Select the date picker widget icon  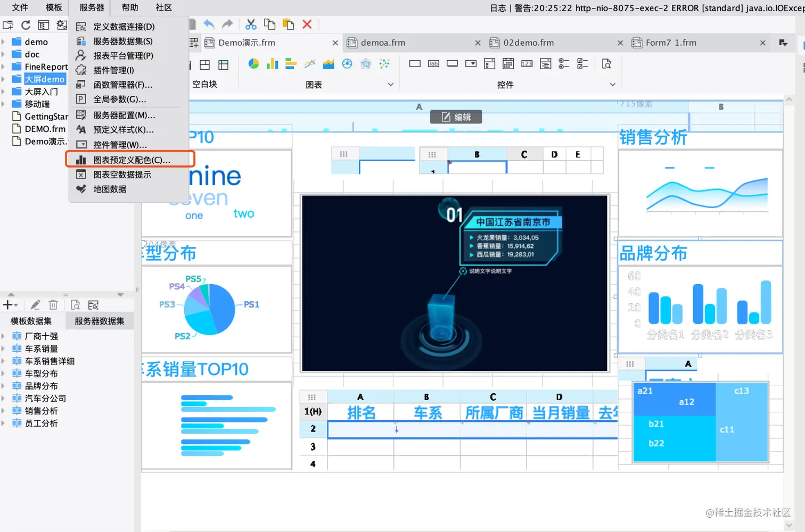(508, 63)
